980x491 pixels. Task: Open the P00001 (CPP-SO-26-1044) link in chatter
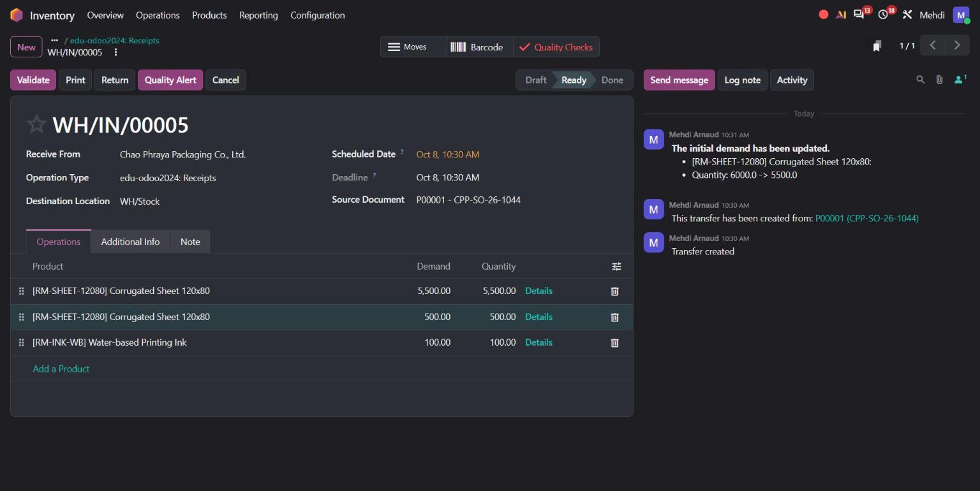click(867, 218)
